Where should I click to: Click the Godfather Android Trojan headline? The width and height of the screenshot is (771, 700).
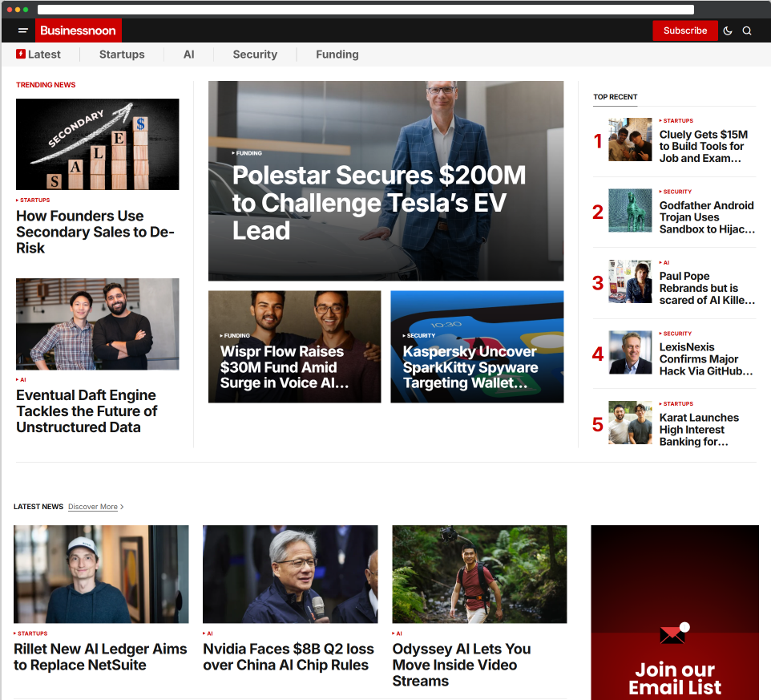706,216
